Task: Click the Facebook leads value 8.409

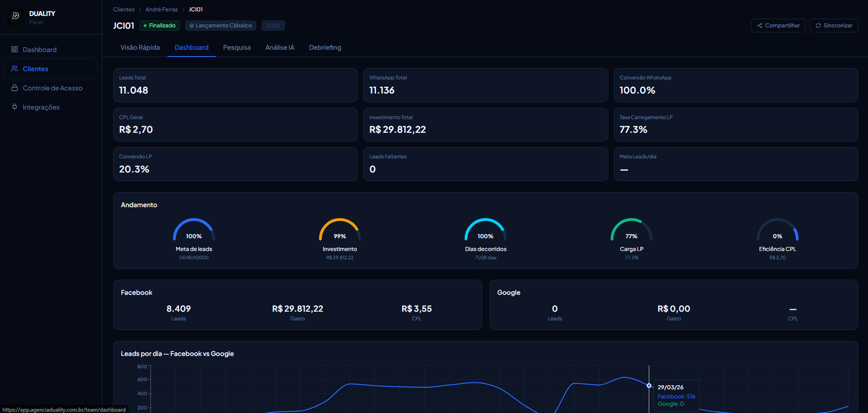Action: pyautogui.click(x=178, y=309)
